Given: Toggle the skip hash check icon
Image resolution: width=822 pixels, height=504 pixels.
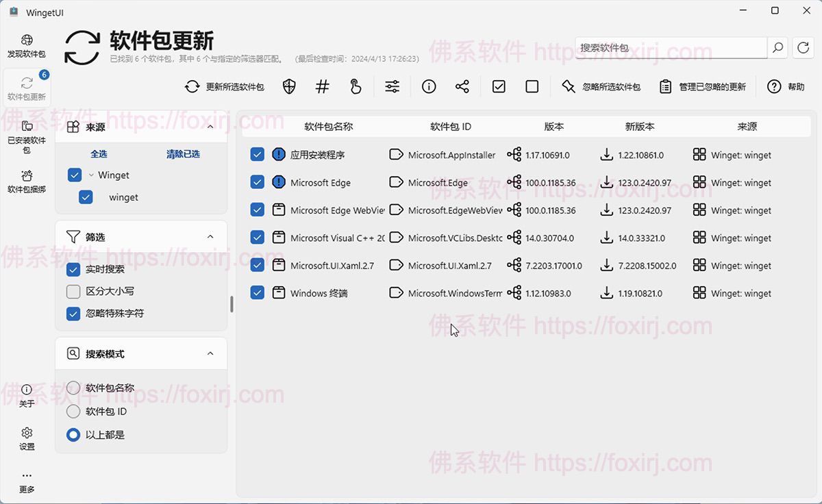Looking at the screenshot, I should (x=322, y=86).
